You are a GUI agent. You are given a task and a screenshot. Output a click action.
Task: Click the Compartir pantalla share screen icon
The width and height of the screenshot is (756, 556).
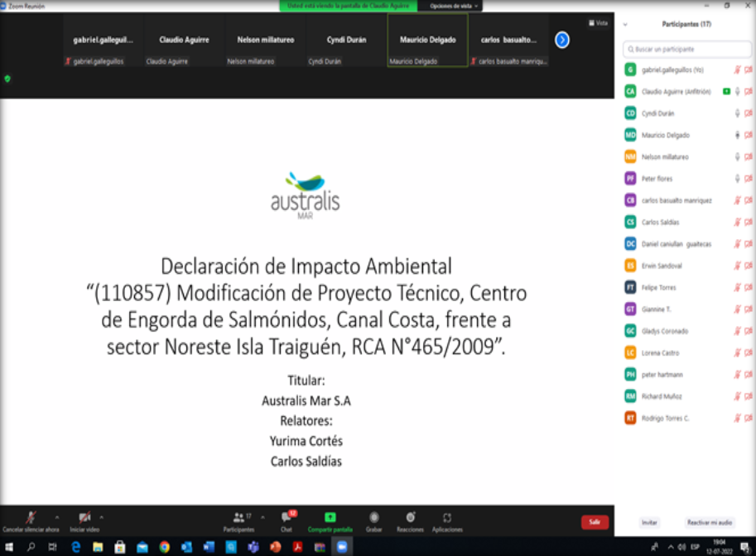tap(330, 517)
